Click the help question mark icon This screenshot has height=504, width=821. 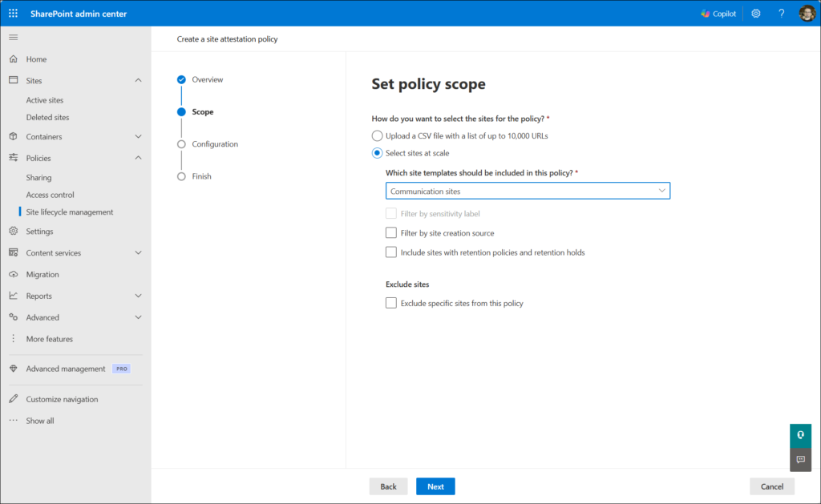(781, 14)
